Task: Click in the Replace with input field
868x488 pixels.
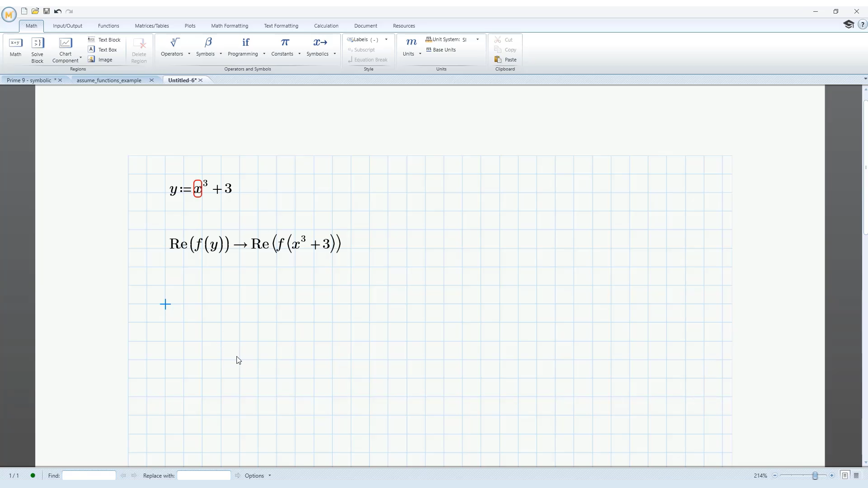Action: [204, 476]
